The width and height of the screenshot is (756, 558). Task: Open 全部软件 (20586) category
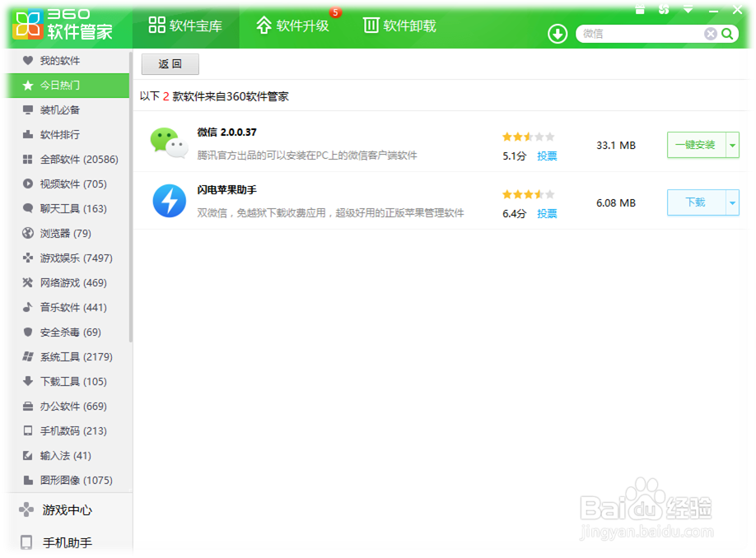67,159
